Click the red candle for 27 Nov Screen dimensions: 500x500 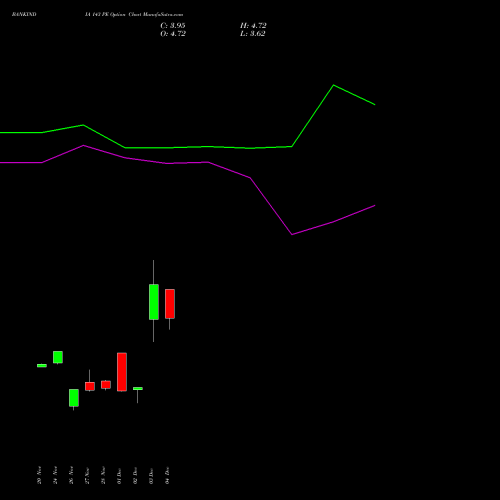(x=90, y=386)
